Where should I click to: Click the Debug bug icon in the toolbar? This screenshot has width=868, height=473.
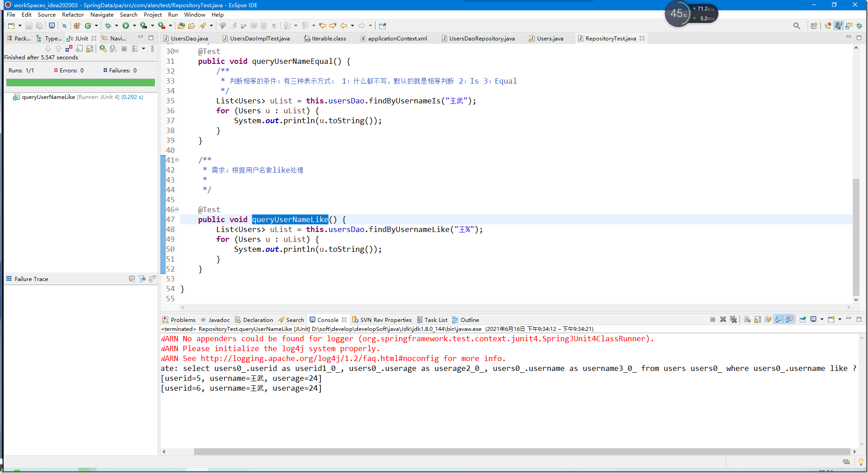pos(108,26)
